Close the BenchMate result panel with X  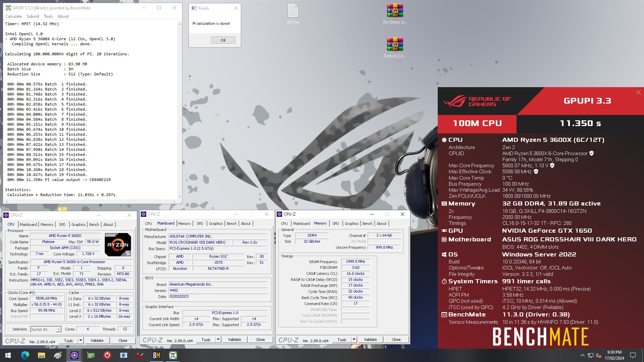pyautogui.click(x=638, y=93)
